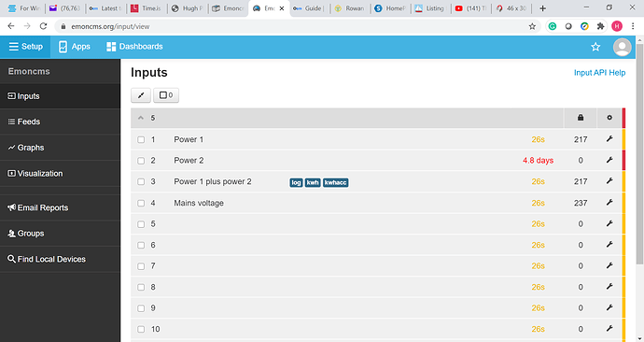644x342 pixels.
Task: Click the star favorites icon in header
Action: click(x=595, y=47)
